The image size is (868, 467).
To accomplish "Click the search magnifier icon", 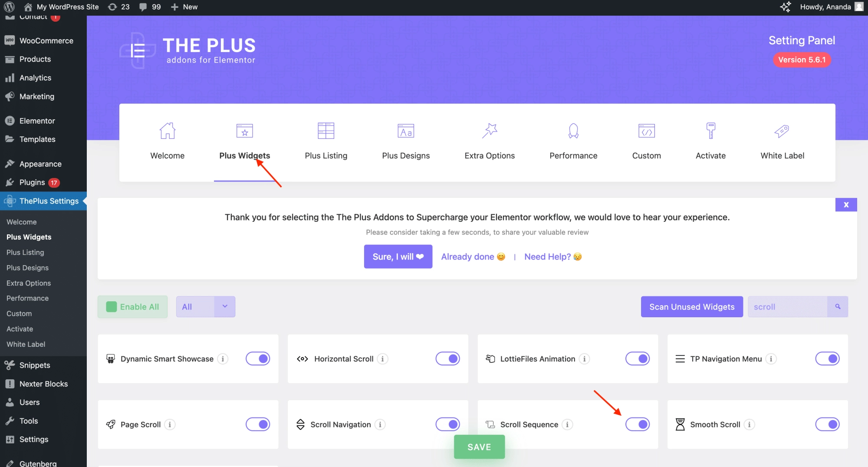I will pos(838,306).
